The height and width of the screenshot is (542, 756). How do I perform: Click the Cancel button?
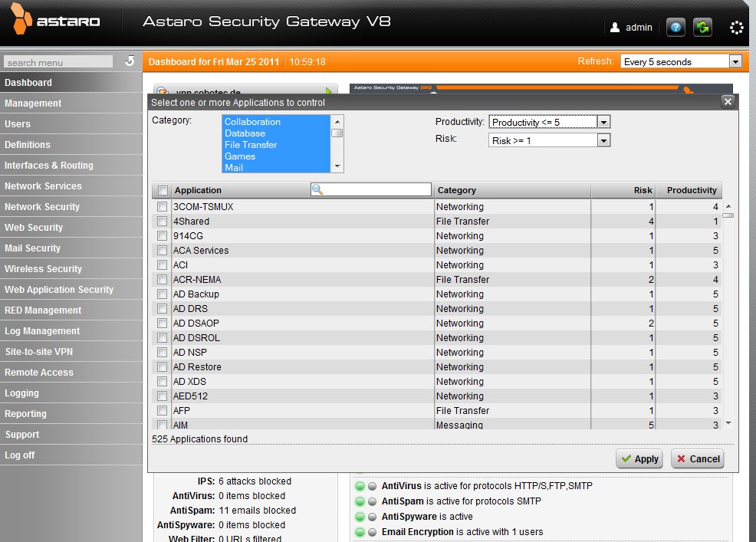coord(697,458)
